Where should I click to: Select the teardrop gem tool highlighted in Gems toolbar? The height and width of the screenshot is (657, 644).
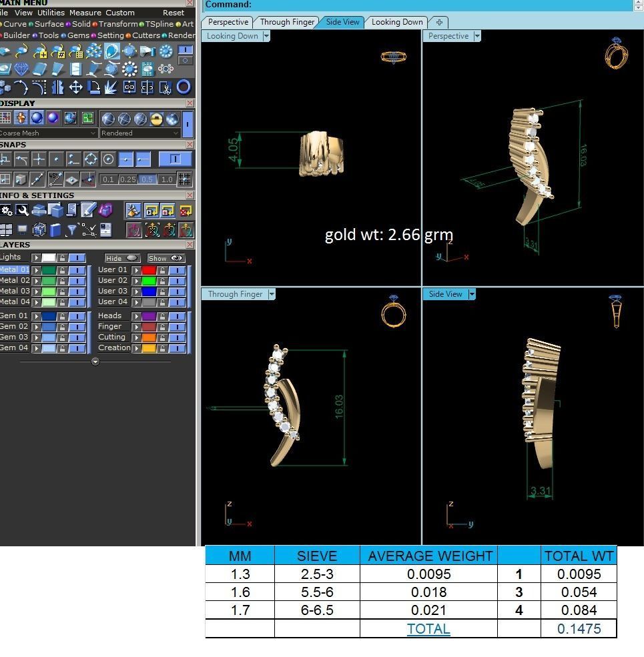click(x=111, y=51)
